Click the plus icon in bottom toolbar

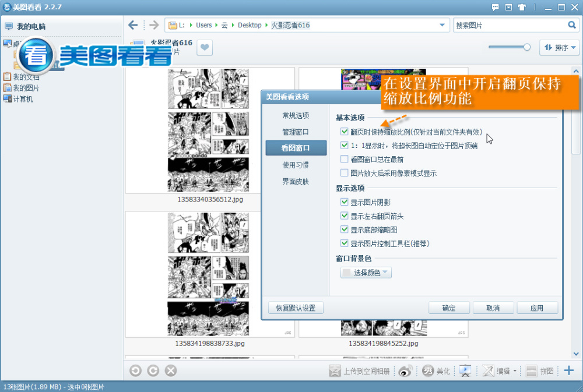(569, 370)
